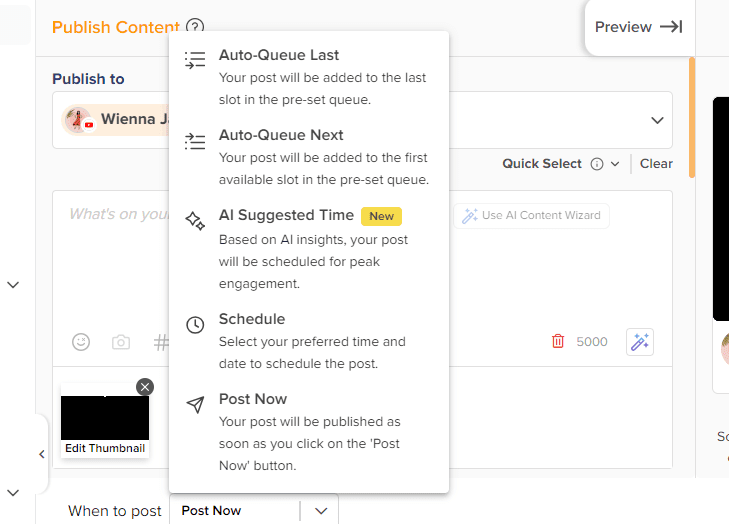The image size is (729, 524).
Task: Click the camera media upload icon
Action: (121, 342)
